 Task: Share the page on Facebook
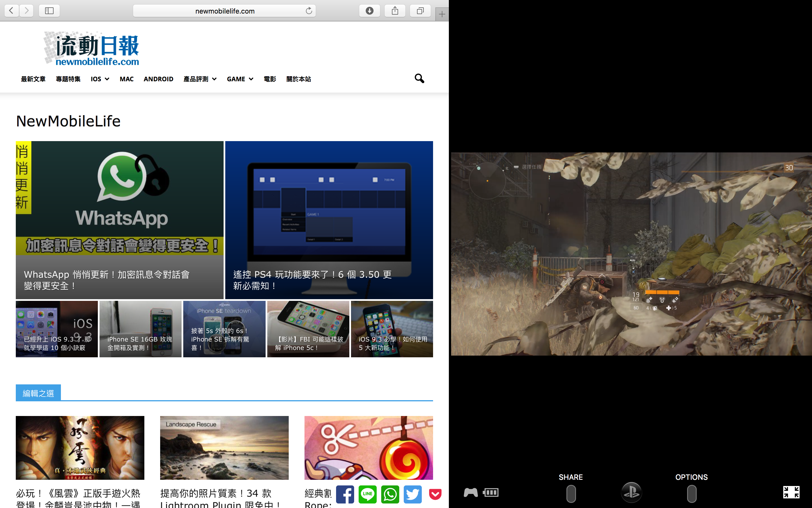point(345,494)
